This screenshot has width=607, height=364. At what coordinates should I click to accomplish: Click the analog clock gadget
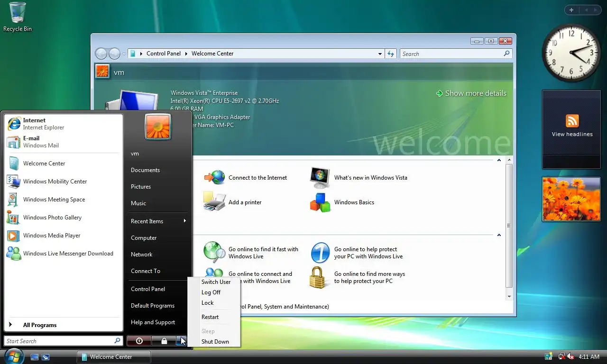pyautogui.click(x=571, y=53)
